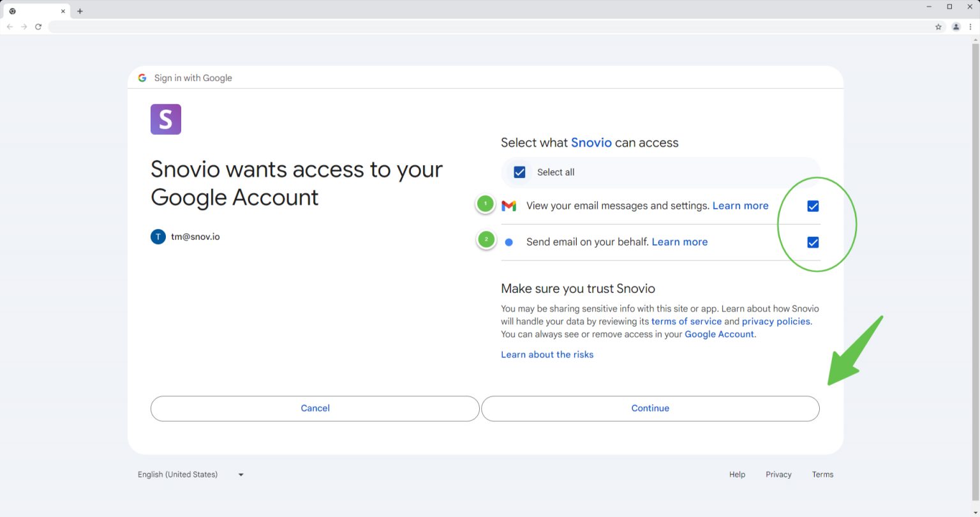Click the 'Make sure you trust Snovio' heading
Screen dimensions: 980x517
pos(578,288)
